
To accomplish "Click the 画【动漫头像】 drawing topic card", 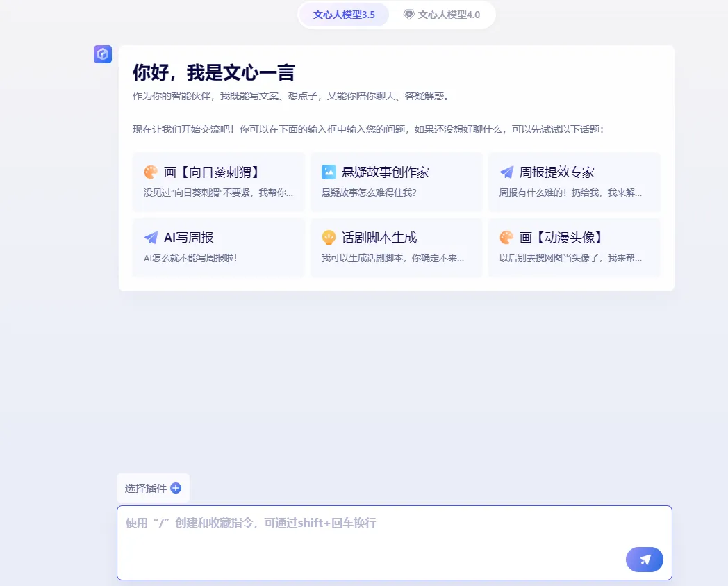I will [574, 247].
